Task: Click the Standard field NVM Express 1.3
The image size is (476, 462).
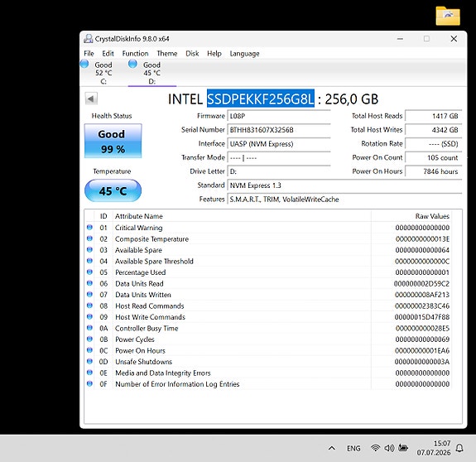Action: click(x=344, y=185)
